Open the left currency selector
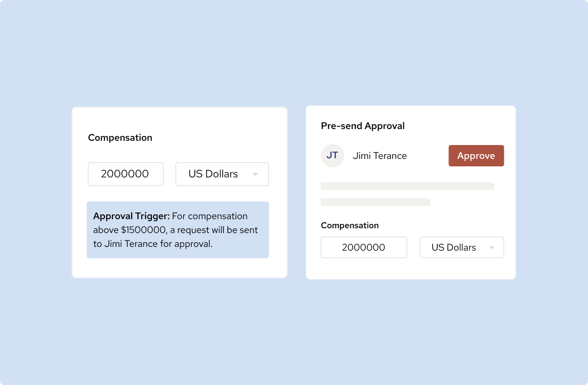Screen dimensions: 588x385 pos(222,174)
